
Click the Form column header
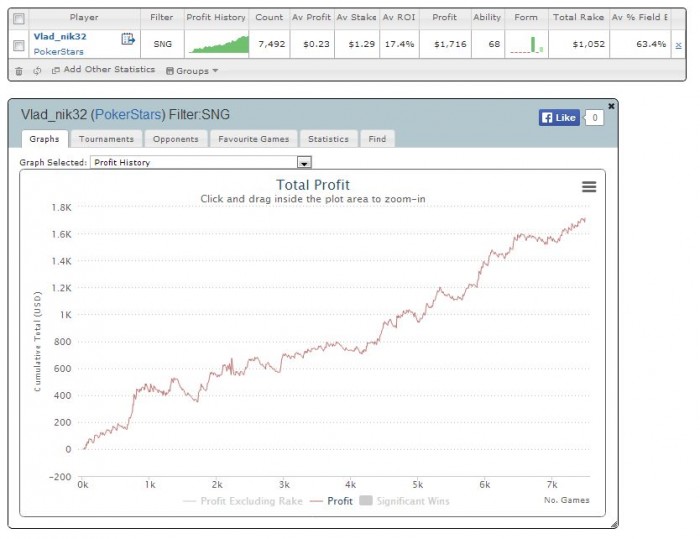click(526, 17)
